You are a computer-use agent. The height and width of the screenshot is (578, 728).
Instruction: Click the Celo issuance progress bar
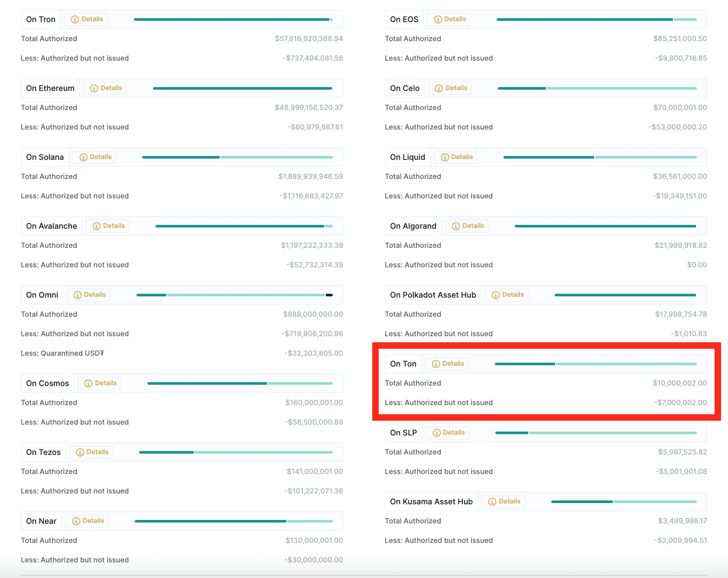pos(597,88)
